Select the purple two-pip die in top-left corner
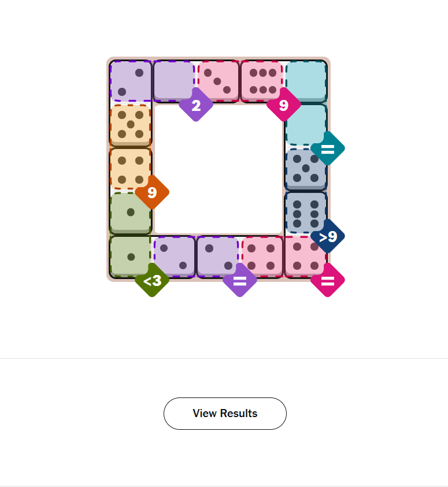448x487 pixels. (x=131, y=81)
